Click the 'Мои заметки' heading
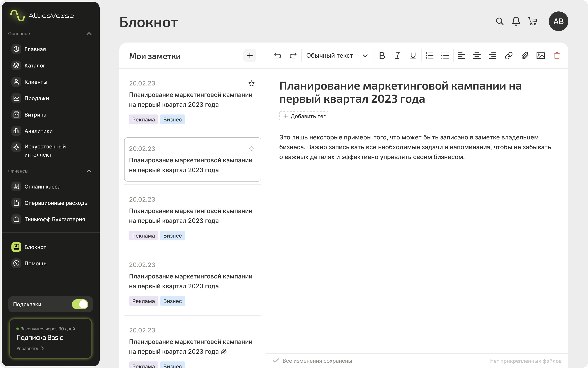Screen dimensions: 588x368 pos(155,56)
